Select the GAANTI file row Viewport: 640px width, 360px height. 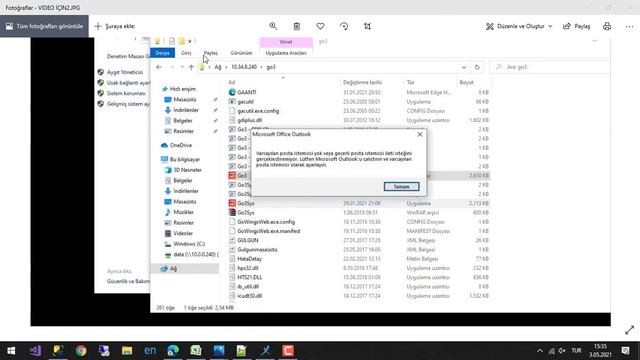click(x=359, y=92)
